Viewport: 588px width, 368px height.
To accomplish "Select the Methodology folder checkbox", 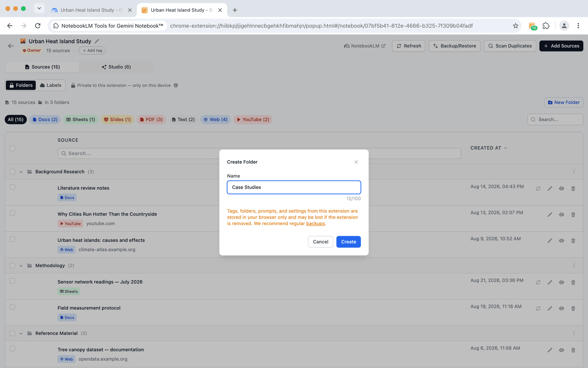I will [x=12, y=266].
